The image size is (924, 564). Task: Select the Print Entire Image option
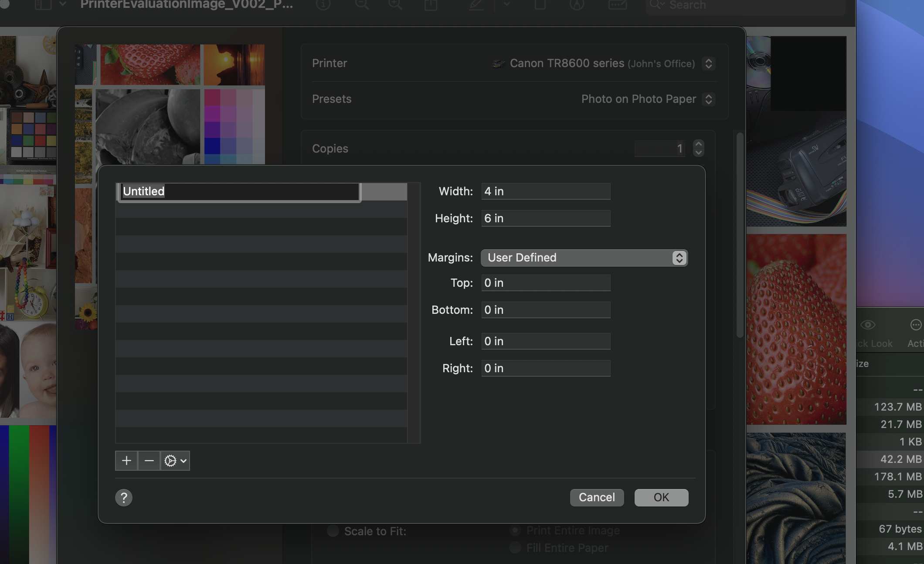515,530
